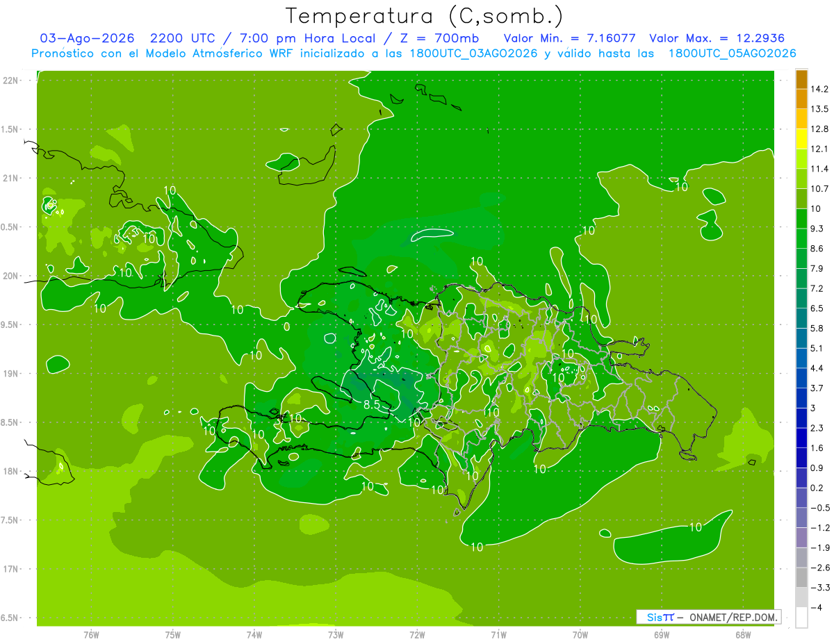Screen dimensions: 834x644
Task: Click the colorbar value "0.9"
Action: 817,468
